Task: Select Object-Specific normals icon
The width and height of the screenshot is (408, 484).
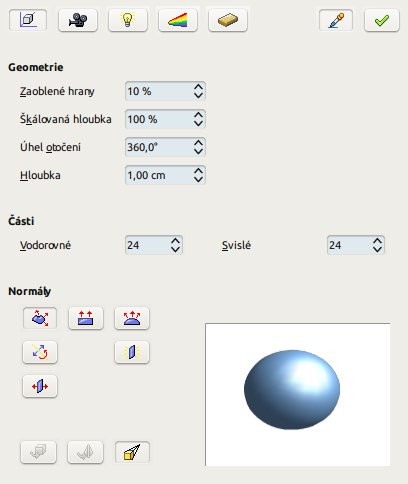Action: tap(40, 318)
